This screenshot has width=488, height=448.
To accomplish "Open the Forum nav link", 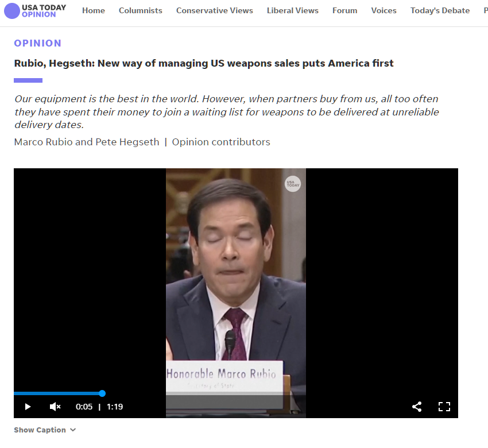I will 344,10.
